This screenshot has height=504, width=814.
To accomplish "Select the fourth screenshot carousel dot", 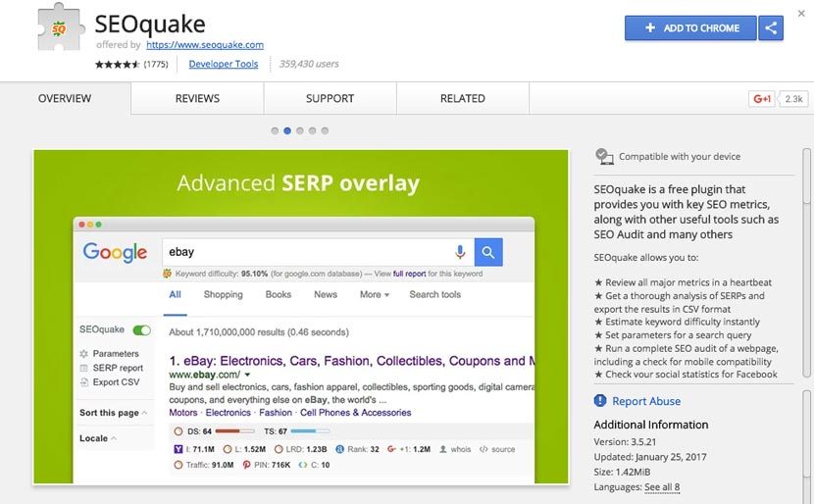I will (312, 130).
